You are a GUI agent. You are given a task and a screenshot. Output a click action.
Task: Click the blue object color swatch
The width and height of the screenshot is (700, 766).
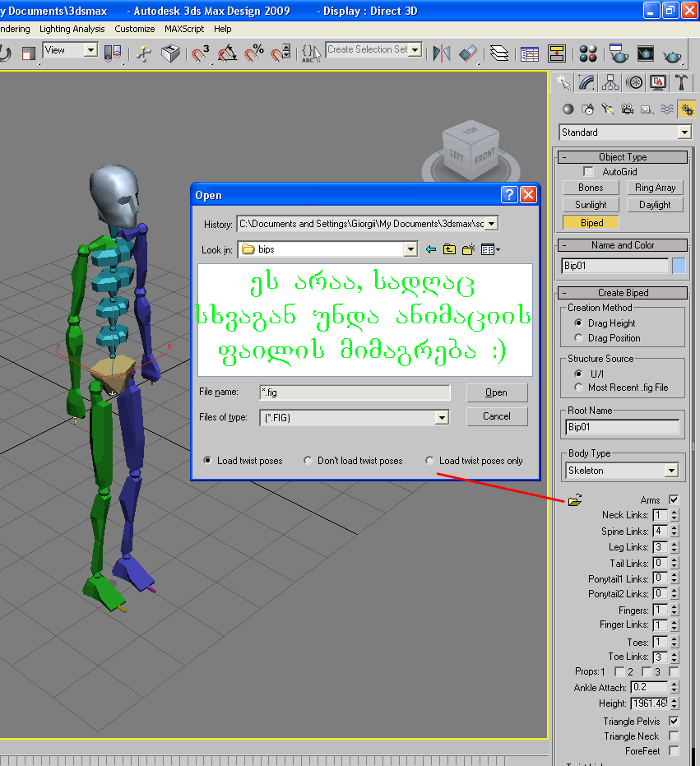coord(679,266)
